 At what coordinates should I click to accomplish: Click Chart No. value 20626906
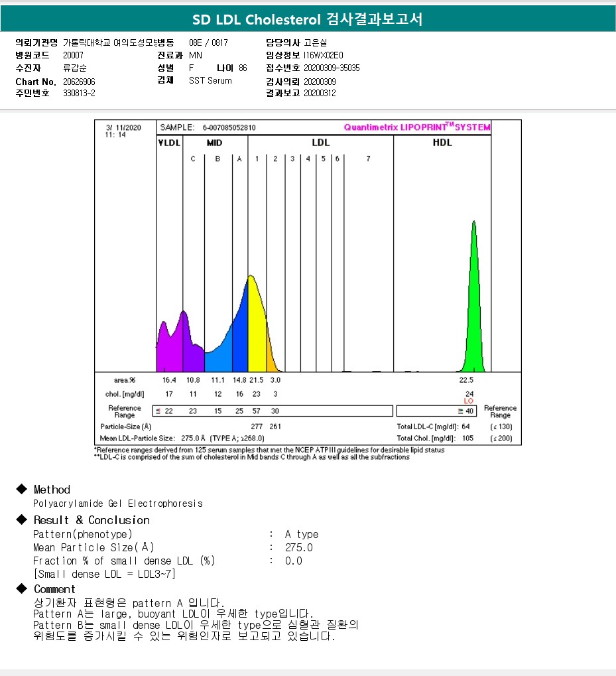tap(79, 82)
